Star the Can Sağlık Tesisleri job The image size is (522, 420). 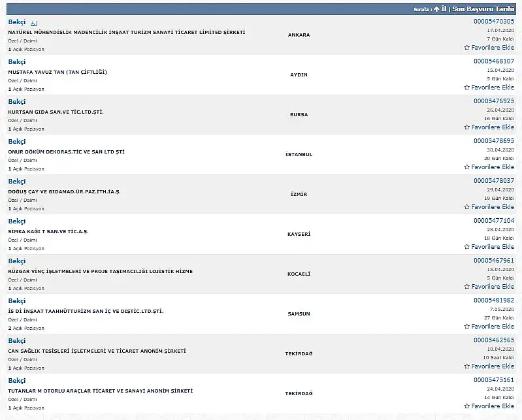(466, 366)
